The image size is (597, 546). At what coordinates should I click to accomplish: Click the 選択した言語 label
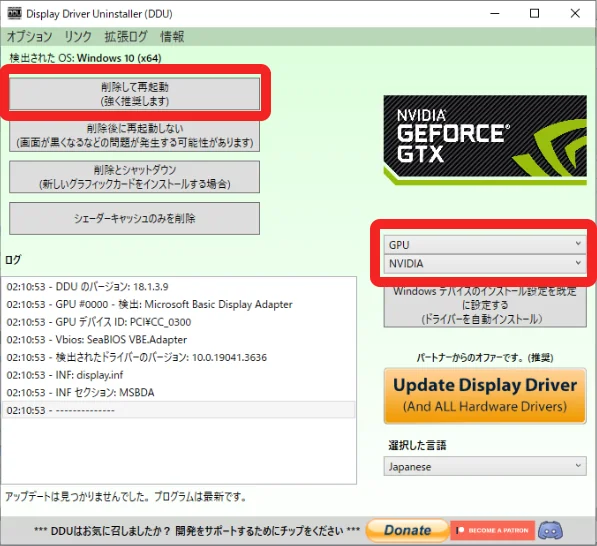(x=417, y=445)
